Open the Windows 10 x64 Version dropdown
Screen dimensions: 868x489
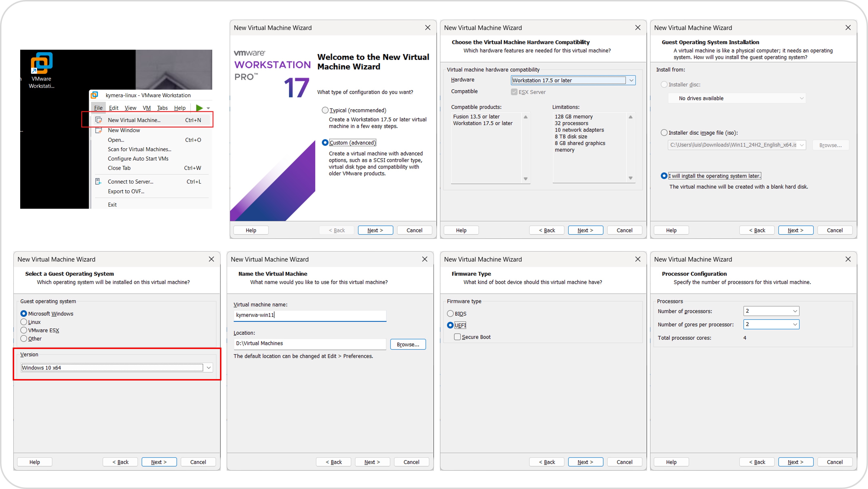(117, 368)
